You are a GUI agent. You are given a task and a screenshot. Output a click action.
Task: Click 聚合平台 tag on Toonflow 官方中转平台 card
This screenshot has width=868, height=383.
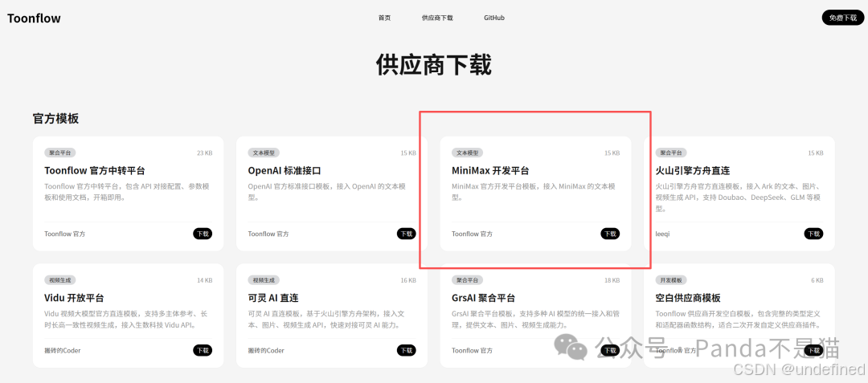tap(60, 153)
